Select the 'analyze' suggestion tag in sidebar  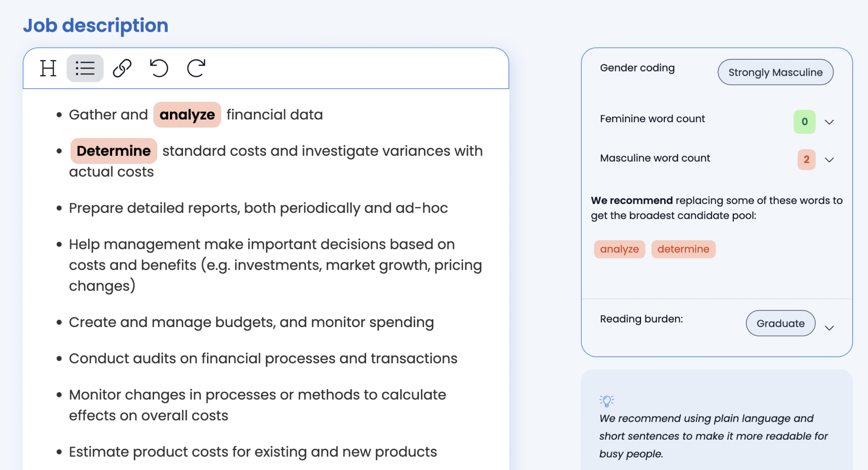(x=619, y=249)
